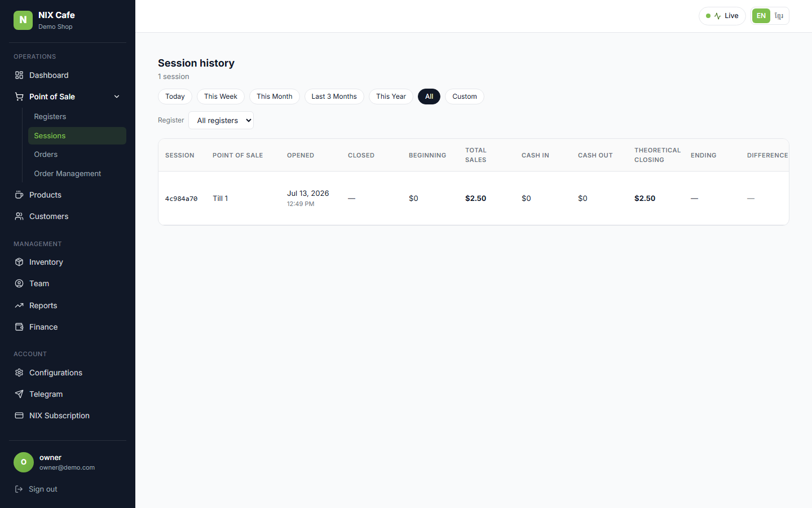
Task: Open the Sessions sidebar item
Action: [77, 135]
